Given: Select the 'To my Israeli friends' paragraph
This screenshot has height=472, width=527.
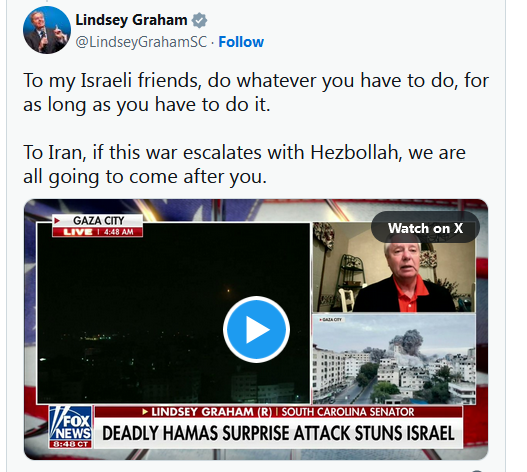Looking at the screenshot, I should pyautogui.click(x=255, y=92).
